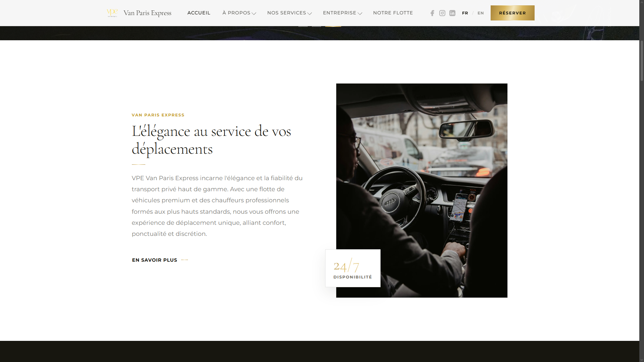Screen dimensions: 644x362
Task: Select the gold active slider indicator
Action: tap(333, 26)
